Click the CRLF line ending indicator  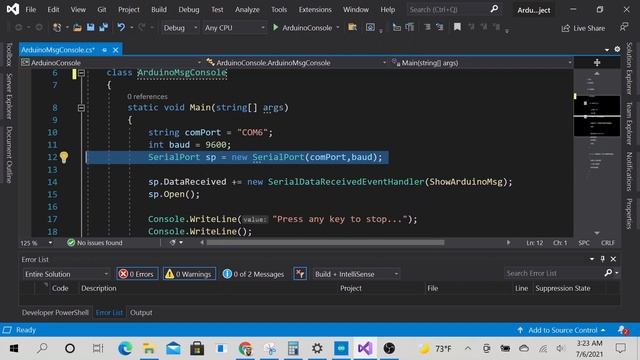(x=607, y=243)
